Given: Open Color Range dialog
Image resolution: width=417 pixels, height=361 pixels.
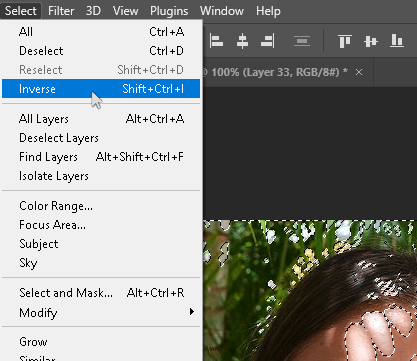Looking at the screenshot, I should pyautogui.click(x=101, y=206).
